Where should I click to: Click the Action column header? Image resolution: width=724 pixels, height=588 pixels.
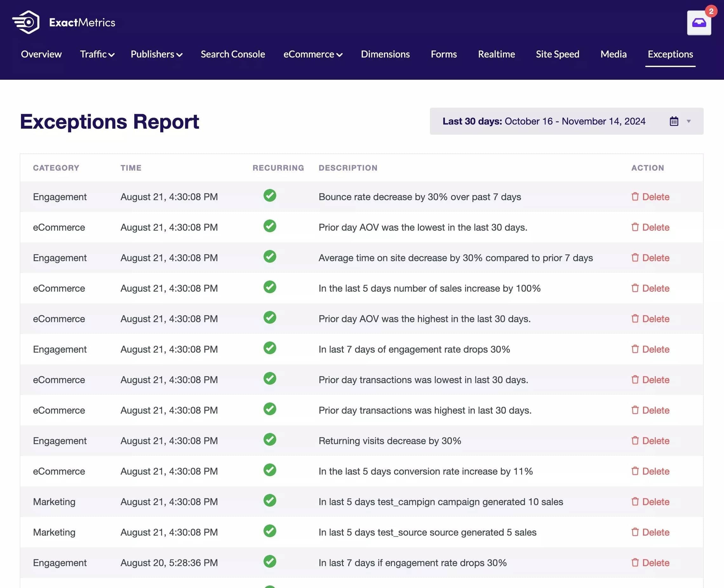[648, 168]
